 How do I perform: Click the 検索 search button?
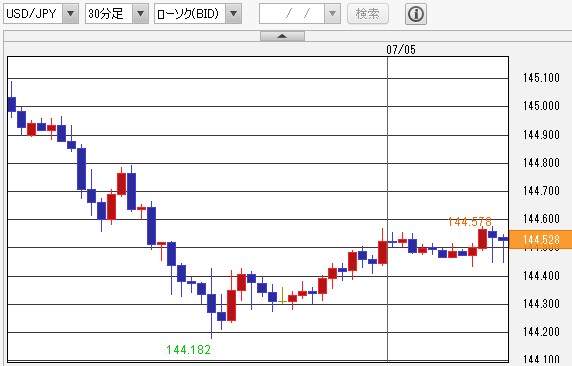[368, 14]
